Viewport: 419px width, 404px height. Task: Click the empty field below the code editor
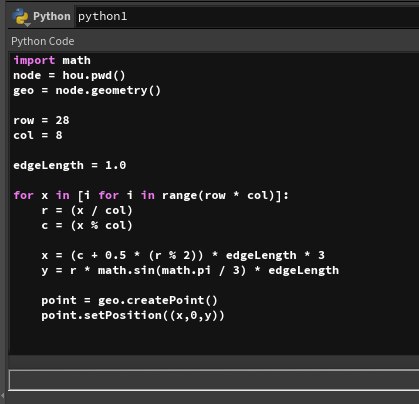[214, 380]
